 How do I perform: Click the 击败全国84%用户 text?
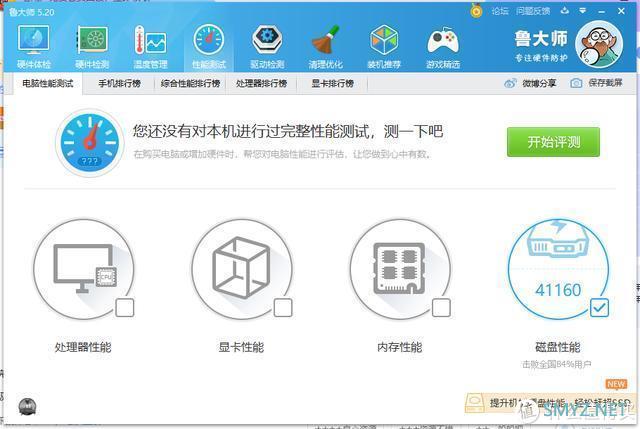coord(557,364)
